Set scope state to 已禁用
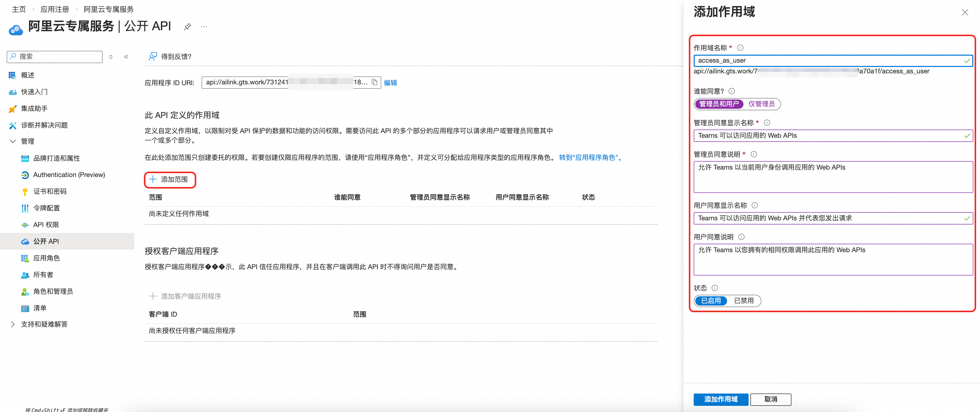Viewport: 980px width, 412px height. tap(743, 301)
